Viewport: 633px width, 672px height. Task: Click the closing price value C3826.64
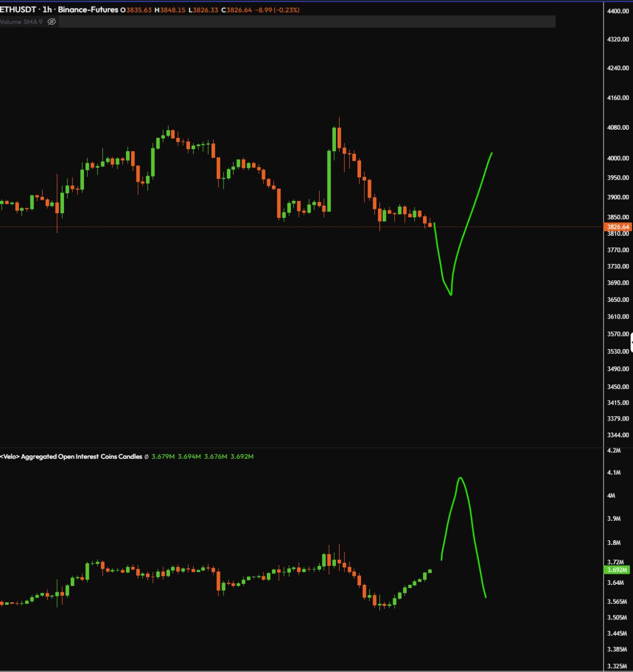[x=236, y=10]
